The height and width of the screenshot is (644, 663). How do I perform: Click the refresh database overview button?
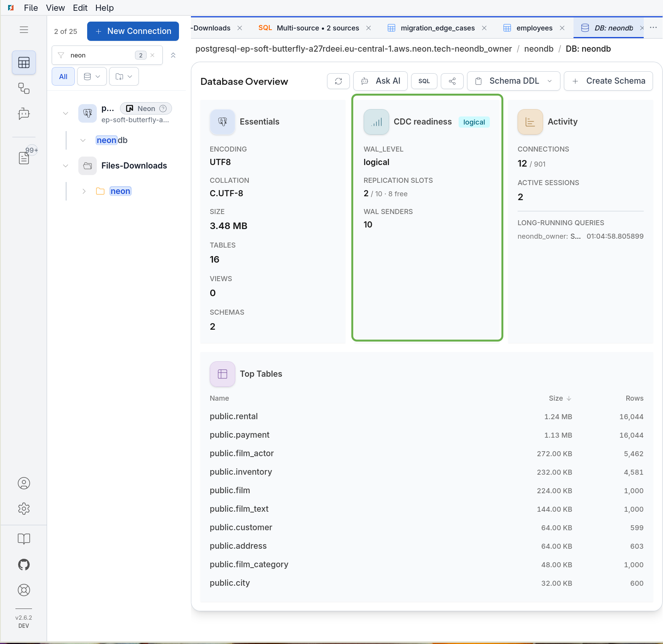pos(338,81)
